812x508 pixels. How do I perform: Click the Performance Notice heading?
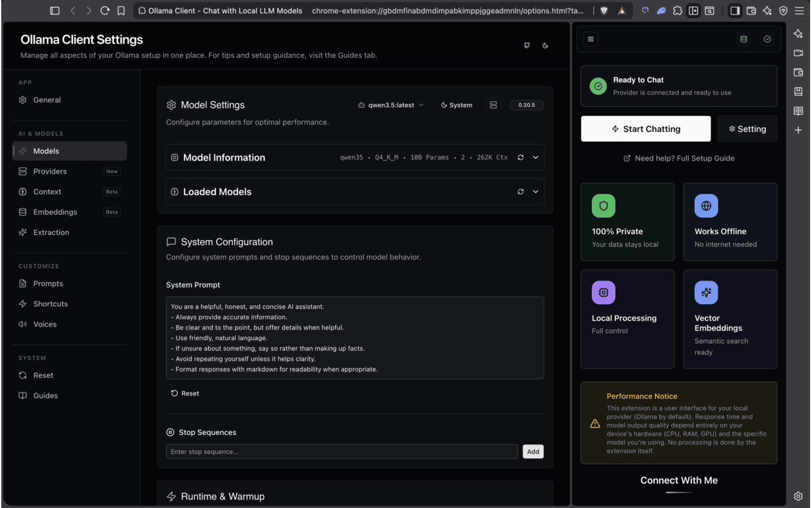pos(642,396)
